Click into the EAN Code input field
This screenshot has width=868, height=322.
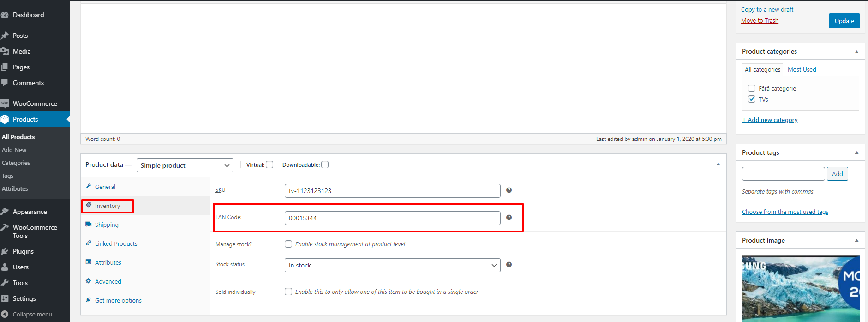pos(392,218)
